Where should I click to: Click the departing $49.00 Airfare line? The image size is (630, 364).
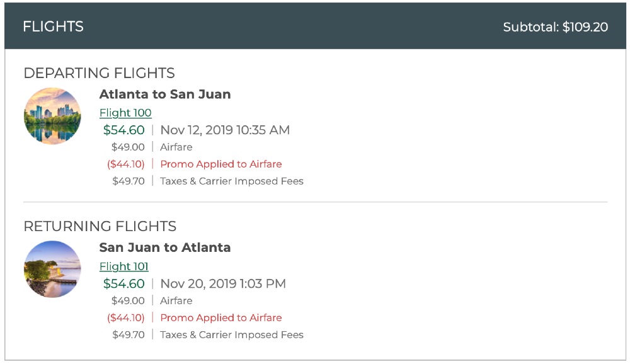[152, 147]
